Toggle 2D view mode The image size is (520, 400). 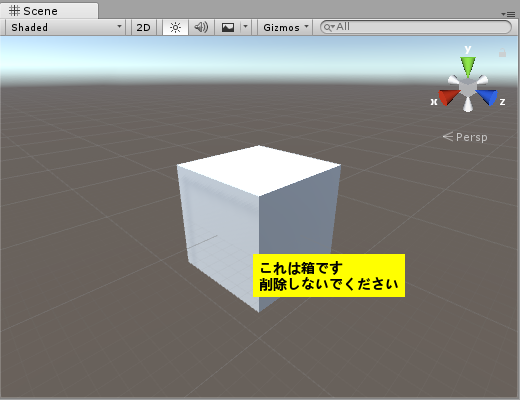(143, 27)
